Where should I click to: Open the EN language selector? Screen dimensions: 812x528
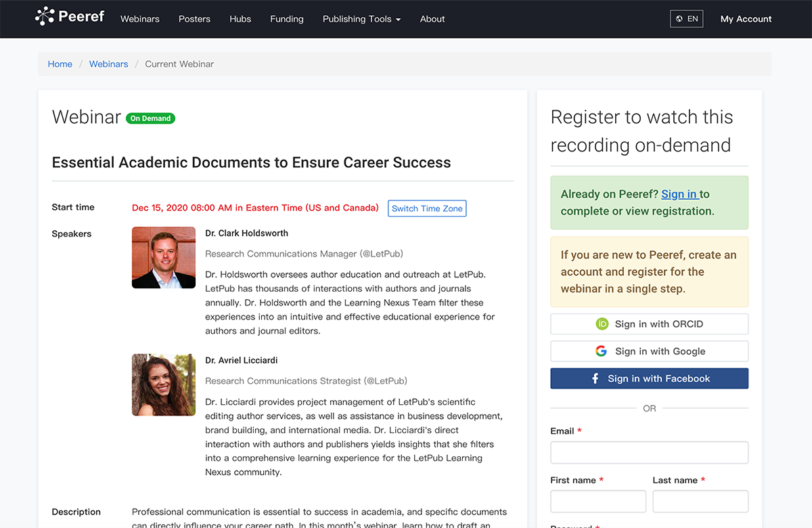click(686, 19)
